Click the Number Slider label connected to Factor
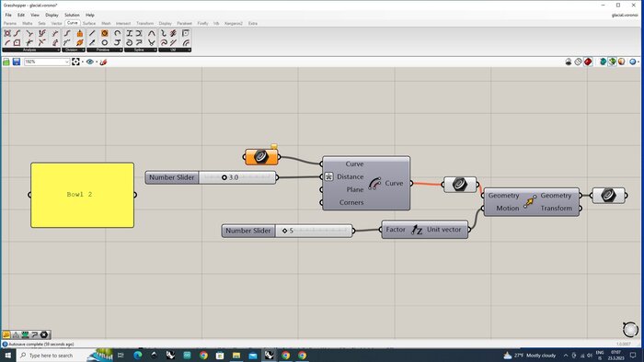 pos(248,231)
